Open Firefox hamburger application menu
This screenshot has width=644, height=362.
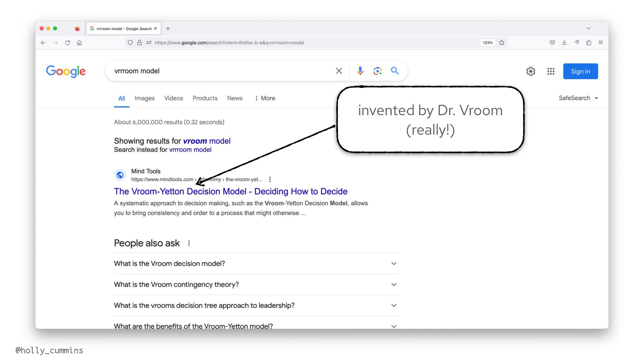pos(600,43)
